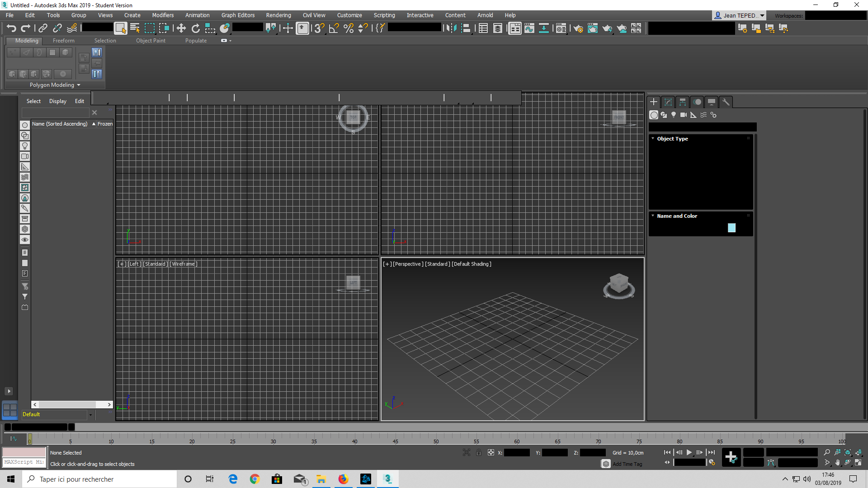
Task: Click the Set Keys large plus button
Action: (731, 457)
